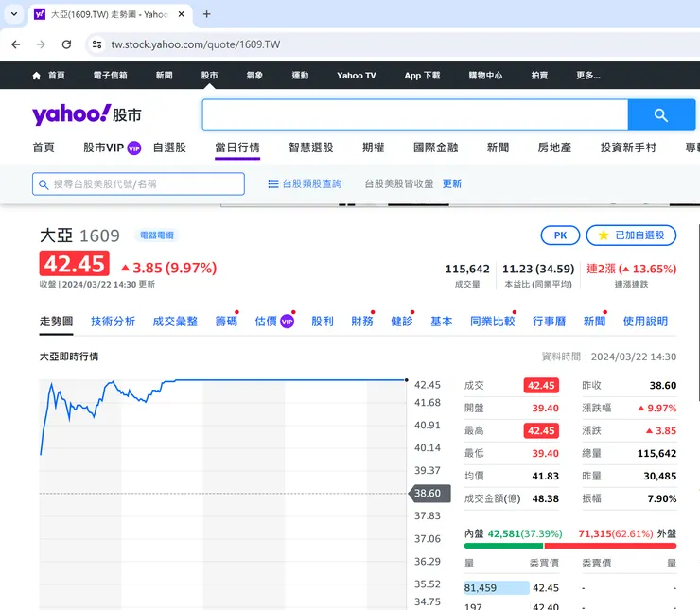The image size is (700, 610).
Task: Click the browser forward arrow
Action: tap(41, 44)
